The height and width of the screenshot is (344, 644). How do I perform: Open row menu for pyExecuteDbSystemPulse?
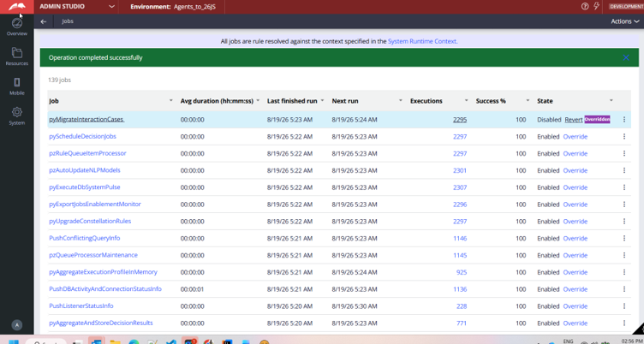pos(624,187)
